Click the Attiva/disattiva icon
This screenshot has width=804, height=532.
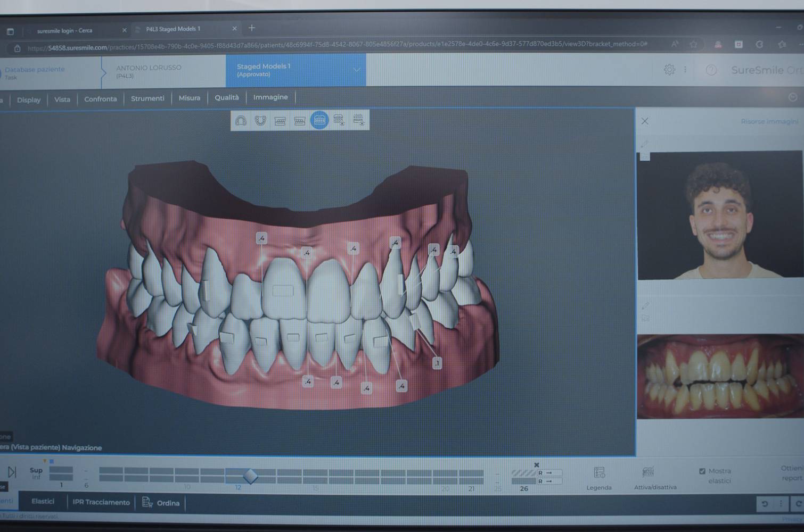[648, 472]
